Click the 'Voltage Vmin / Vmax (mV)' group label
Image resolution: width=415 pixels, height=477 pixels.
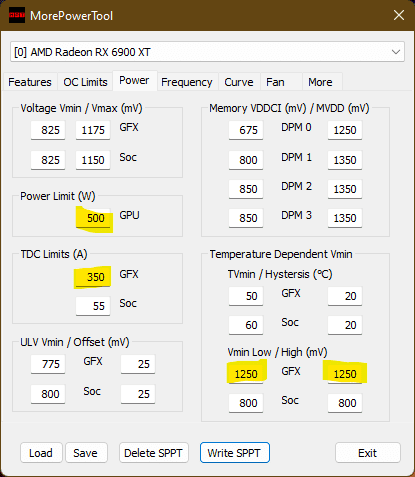81,108
